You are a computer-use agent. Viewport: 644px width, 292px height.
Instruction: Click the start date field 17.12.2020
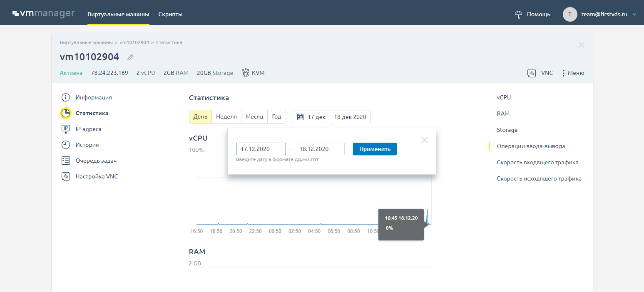(x=261, y=149)
